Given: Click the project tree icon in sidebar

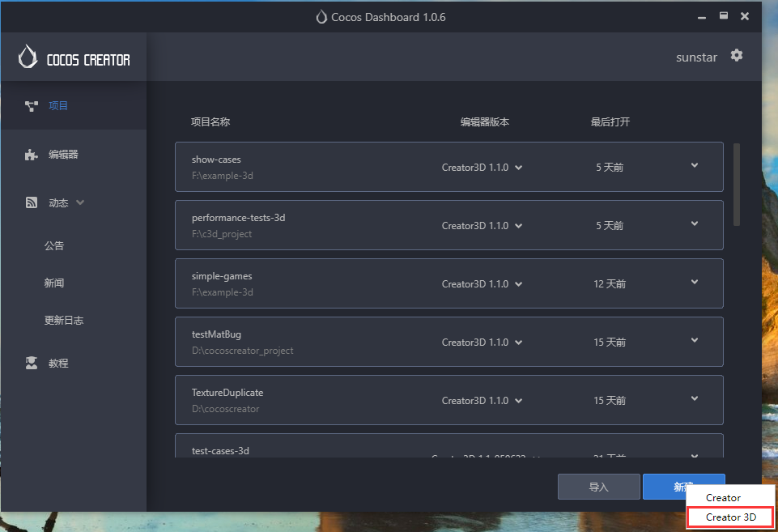Looking at the screenshot, I should [x=32, y=106].
